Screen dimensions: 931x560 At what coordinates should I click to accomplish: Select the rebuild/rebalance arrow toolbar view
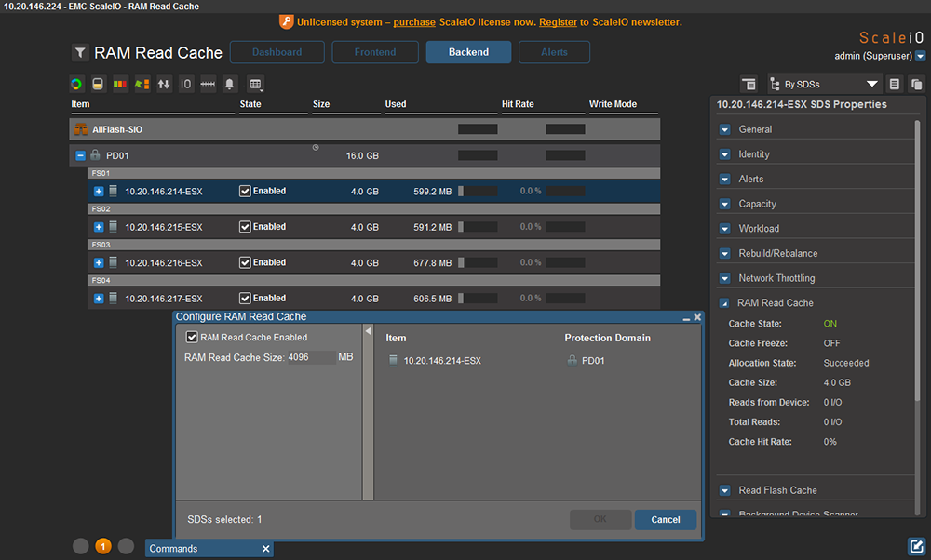[142, 85]
